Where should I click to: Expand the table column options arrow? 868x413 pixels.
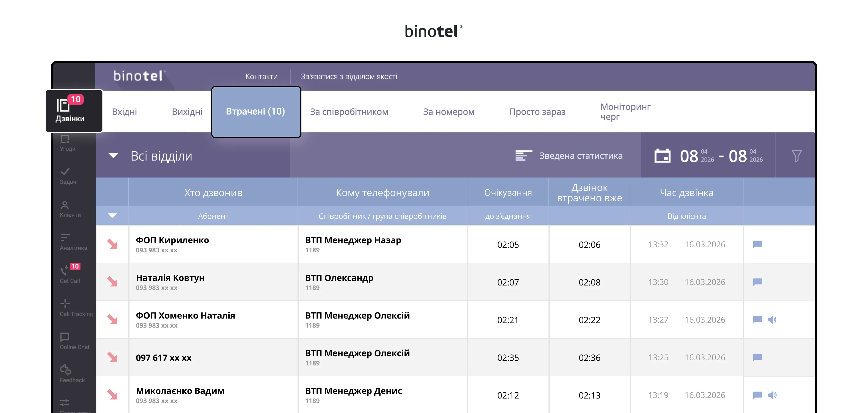pyautogui.click(x=113, y=216)
